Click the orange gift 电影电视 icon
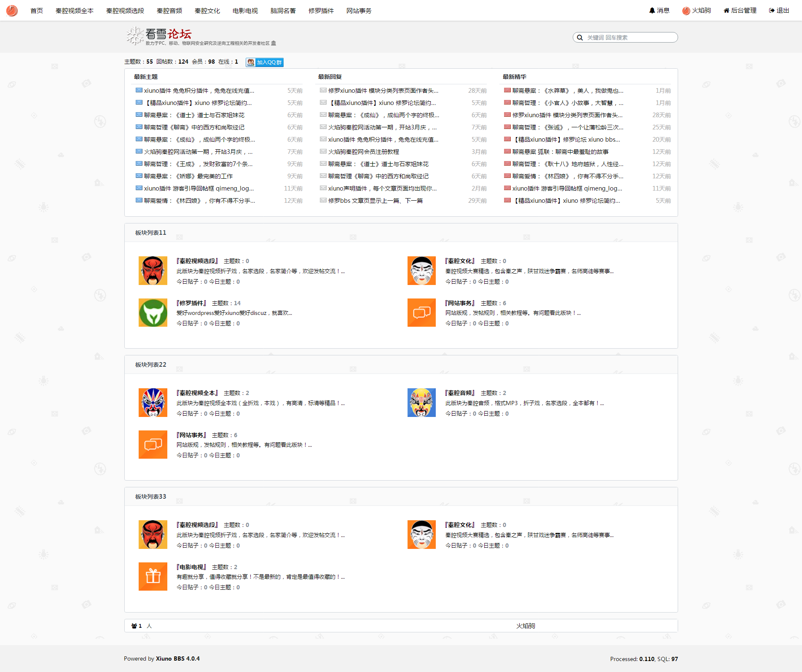Screen dimensions: 802x672 (153, 576)
